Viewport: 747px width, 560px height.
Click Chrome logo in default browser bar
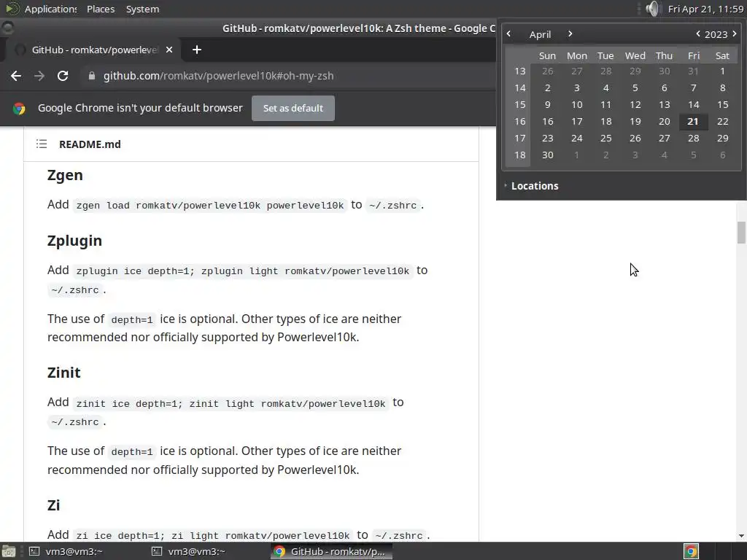coord(19,109)
